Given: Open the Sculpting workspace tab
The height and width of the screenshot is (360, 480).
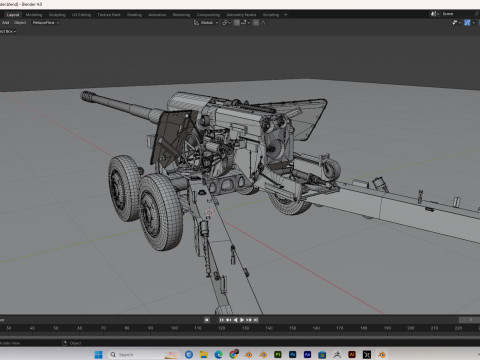Looking at the screenshot, I should 57,15.
